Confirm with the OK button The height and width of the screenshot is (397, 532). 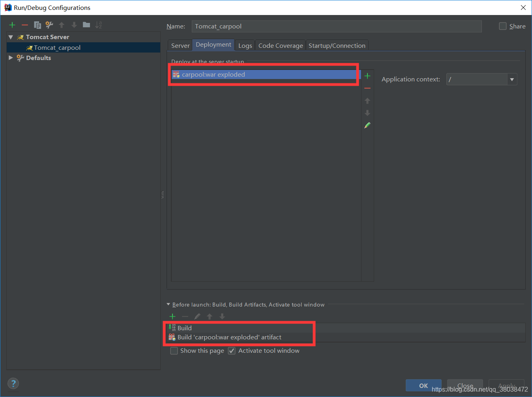click(x=423, y=386)
